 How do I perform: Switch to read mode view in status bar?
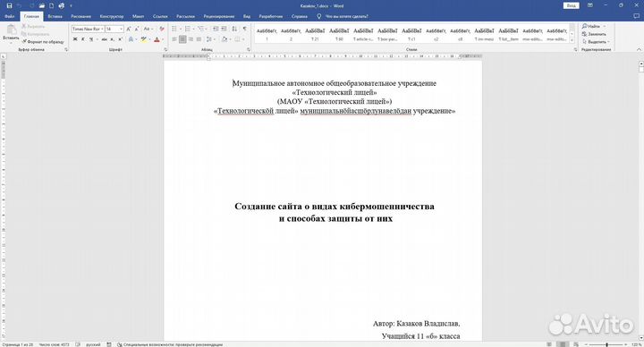[x=549, y=344]
